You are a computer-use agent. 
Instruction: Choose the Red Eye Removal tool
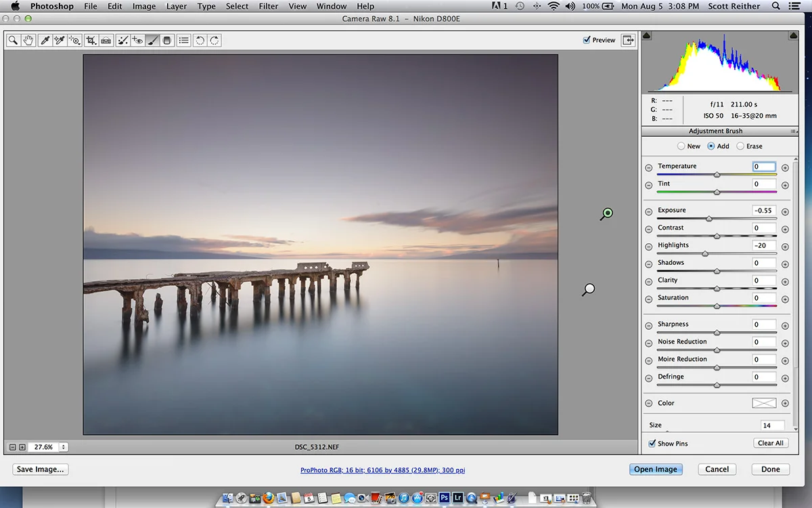[137, 41]
